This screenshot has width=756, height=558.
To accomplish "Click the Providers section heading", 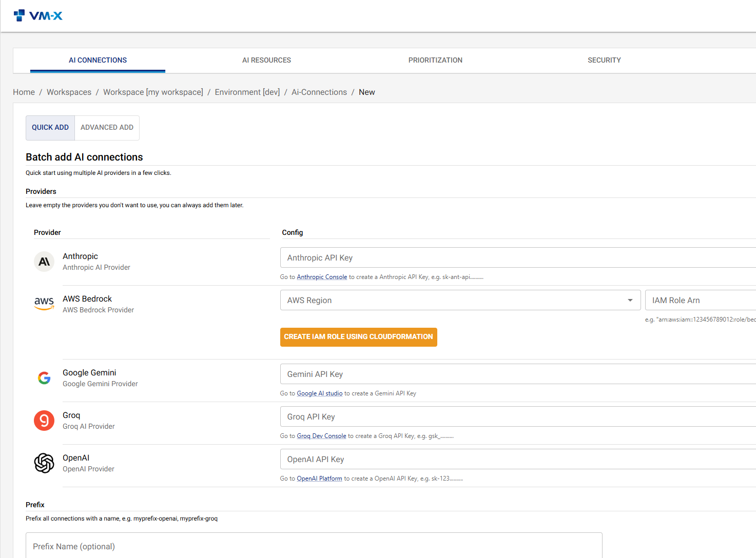I will pyautogui.click(x=41, y=191).
